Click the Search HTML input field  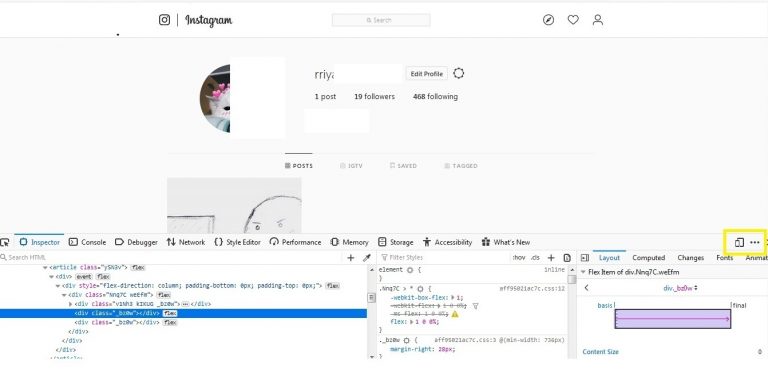[x=171, y=258]
